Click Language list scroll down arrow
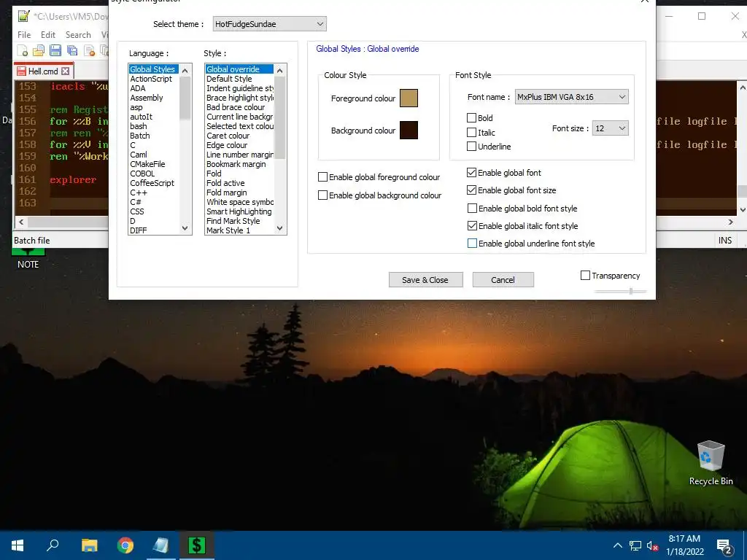Viewport: 747px width, 560px height. (x=185, y=228)
